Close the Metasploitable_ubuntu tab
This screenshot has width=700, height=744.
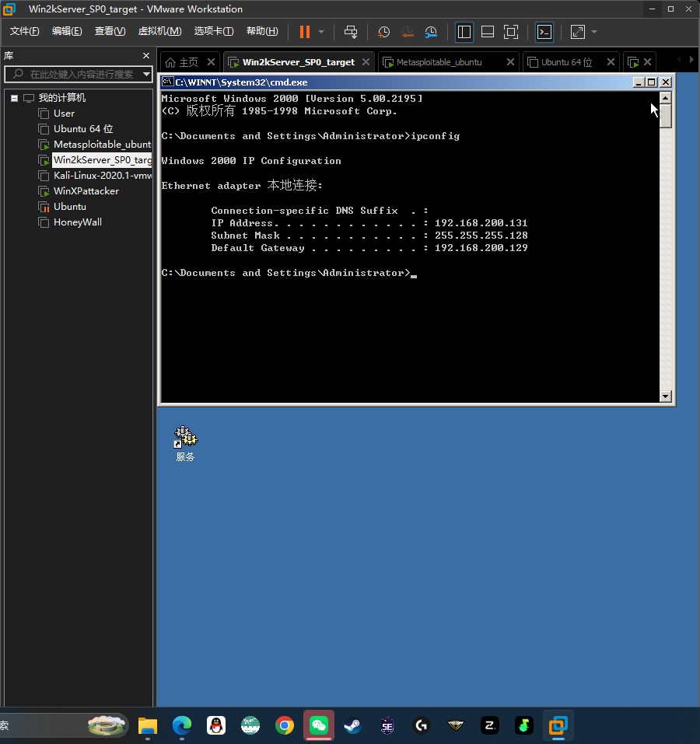coord(511,61)
